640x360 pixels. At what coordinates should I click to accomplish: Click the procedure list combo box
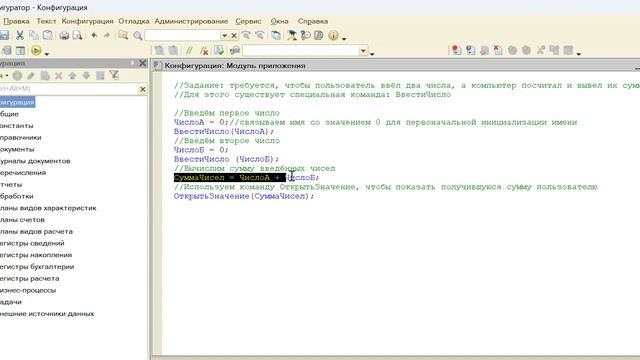(x=305, y=51)
